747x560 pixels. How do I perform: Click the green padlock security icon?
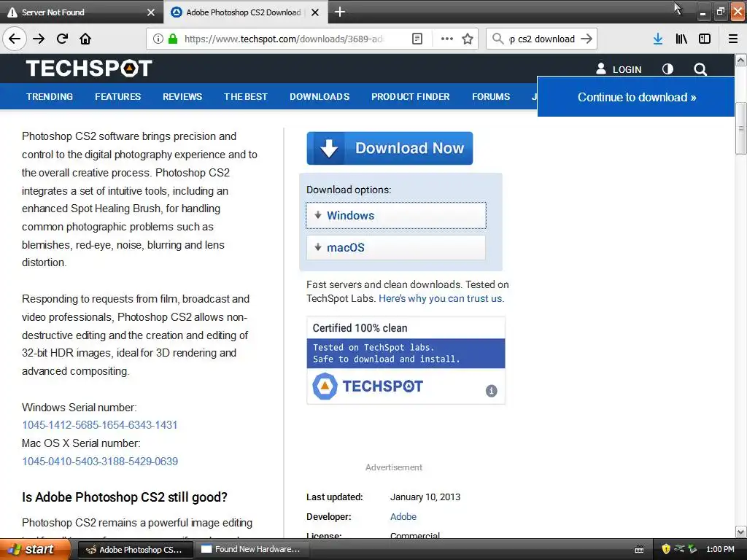pyautogui.click(x=173, y=39)
